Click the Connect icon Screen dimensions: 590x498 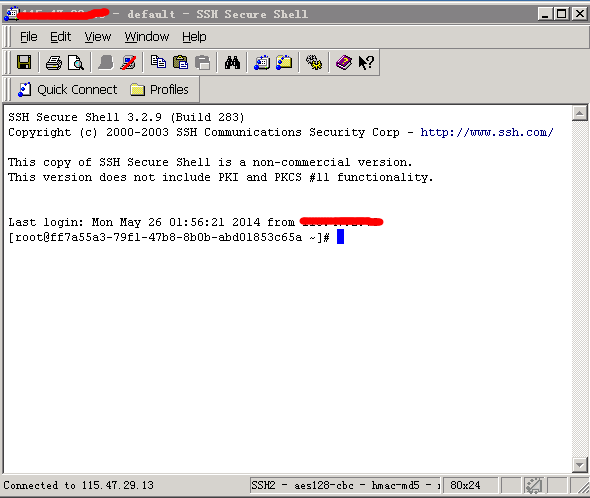pyautogui.click(x=106, y=62)
